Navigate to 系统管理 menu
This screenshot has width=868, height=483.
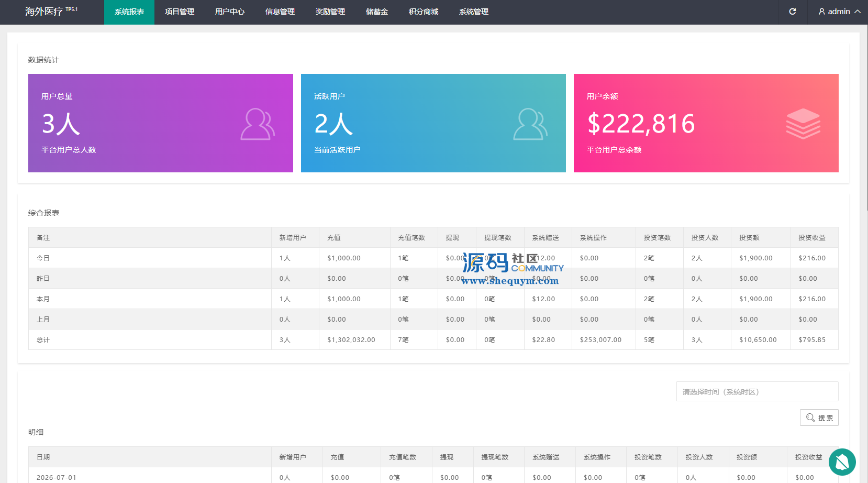(x=474, y=12)
